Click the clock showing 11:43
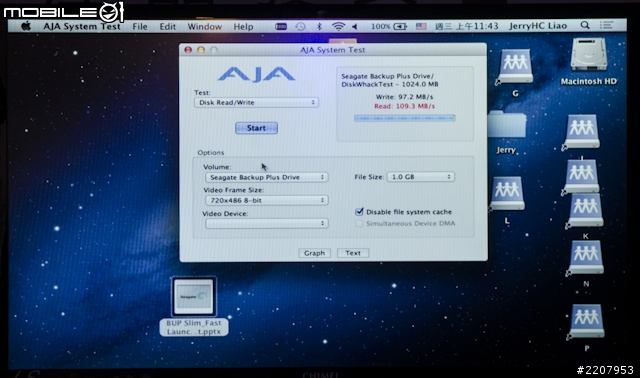Image resolution: width=640 pixels, height=378 pixels. click(467, 27)
